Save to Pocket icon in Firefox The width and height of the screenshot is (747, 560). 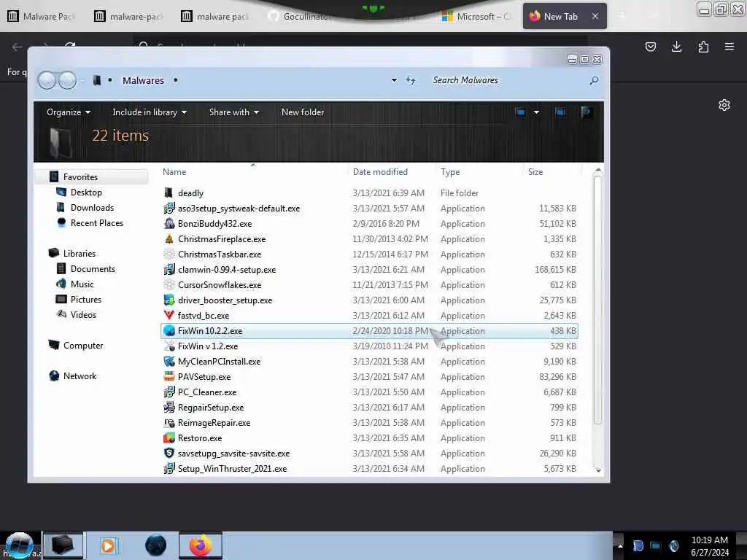tap(650, 47)
